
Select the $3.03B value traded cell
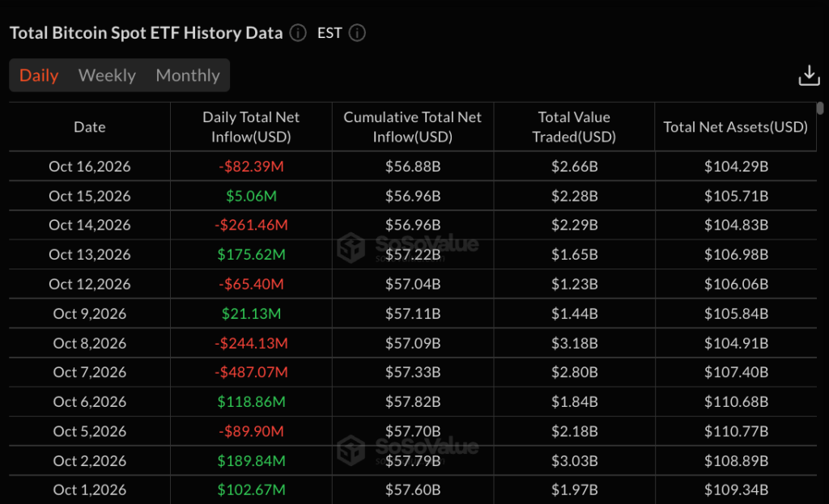click(x=575, y=461)
